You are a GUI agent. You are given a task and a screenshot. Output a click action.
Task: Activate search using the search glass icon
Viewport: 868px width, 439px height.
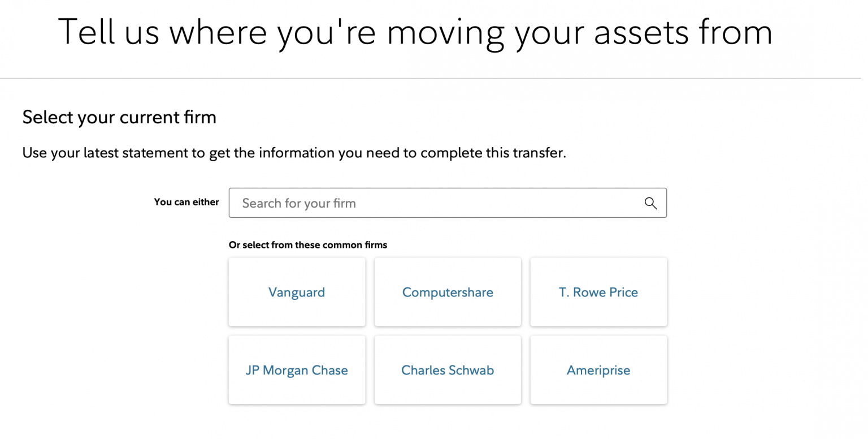(x=650, y=203)
